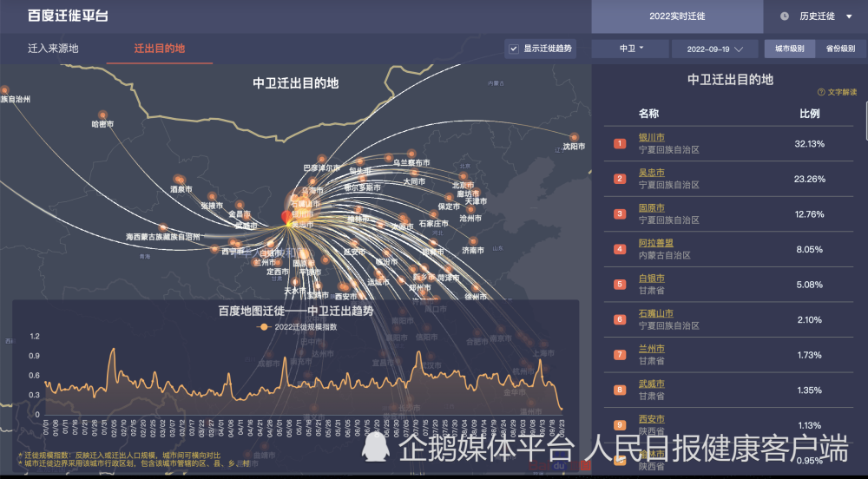The image size is (868, 479).
Task: Open 固原市 link in ranking list
Action: 652,208
